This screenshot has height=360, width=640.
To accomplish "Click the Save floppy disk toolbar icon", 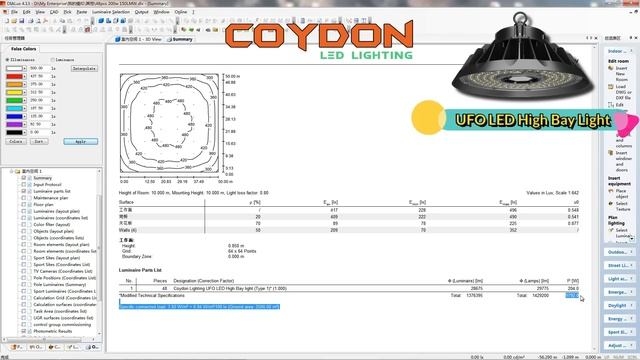I will click(22, 20).
